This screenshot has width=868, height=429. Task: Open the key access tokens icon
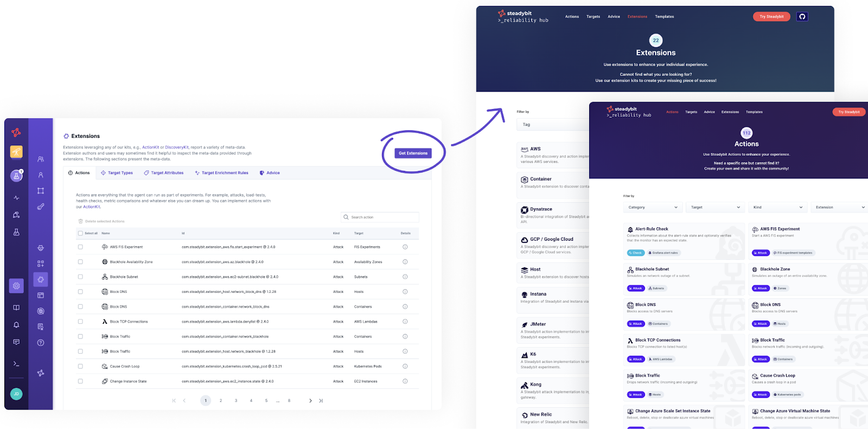click(41, 207)
